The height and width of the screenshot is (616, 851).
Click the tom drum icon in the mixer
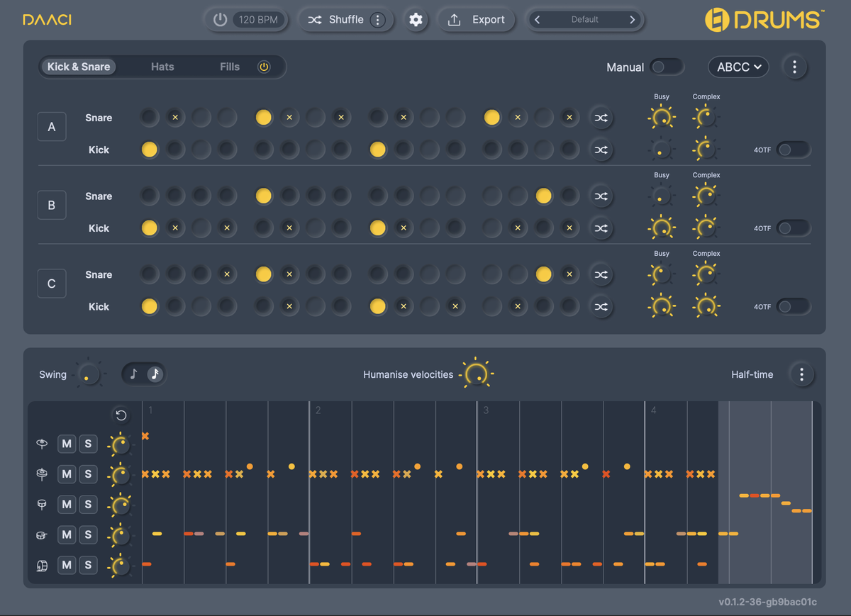(41, 504)
